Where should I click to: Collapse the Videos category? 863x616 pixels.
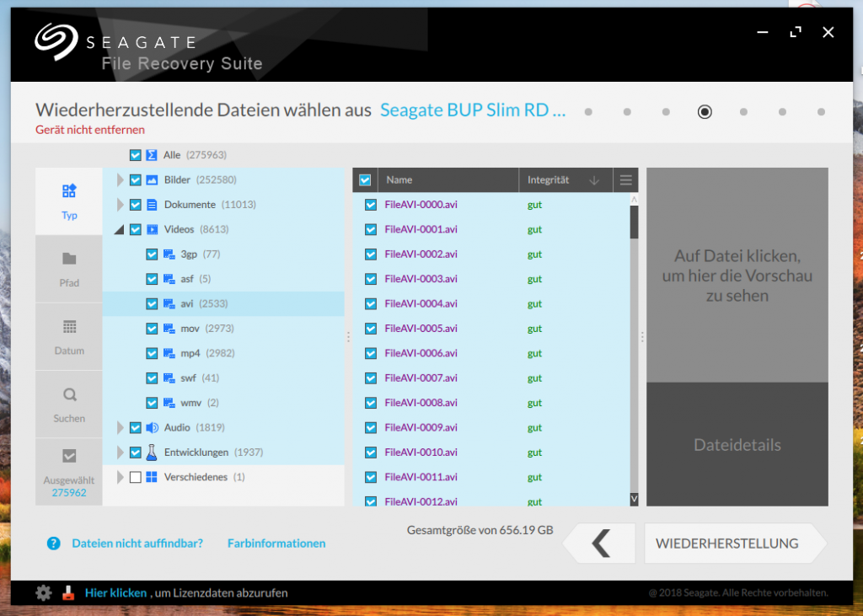point(120,230)
